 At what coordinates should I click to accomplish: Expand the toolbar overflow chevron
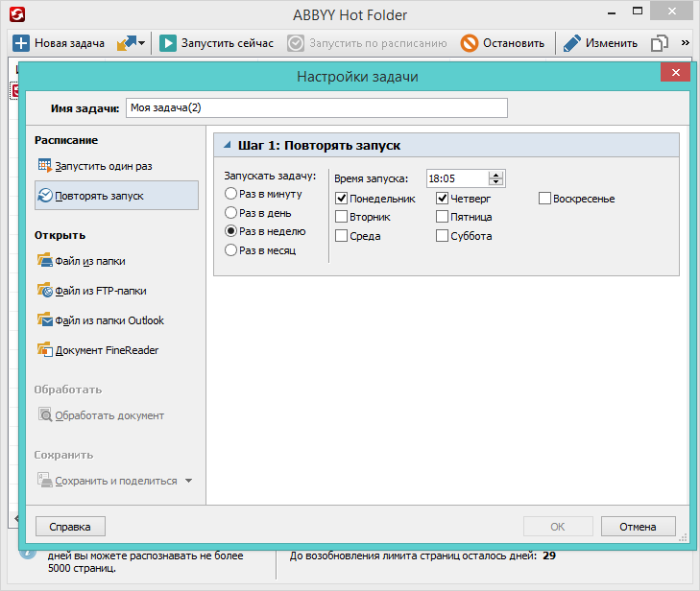[686, 43]
